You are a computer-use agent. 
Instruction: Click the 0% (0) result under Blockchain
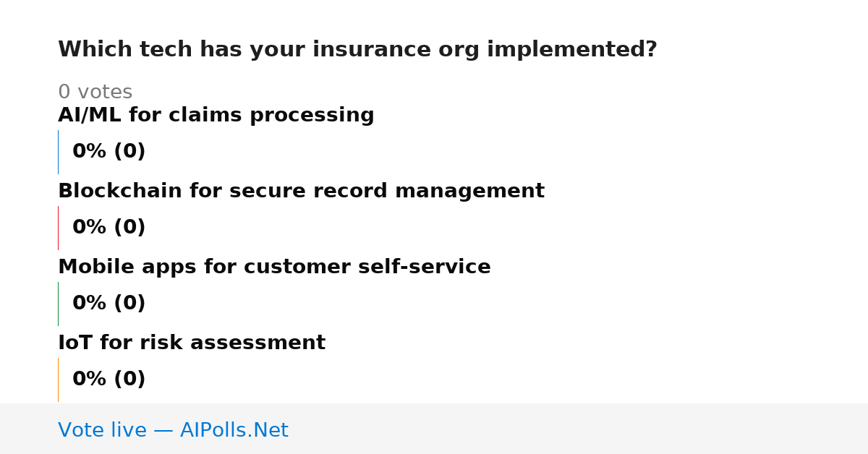[x=109, y=228]
